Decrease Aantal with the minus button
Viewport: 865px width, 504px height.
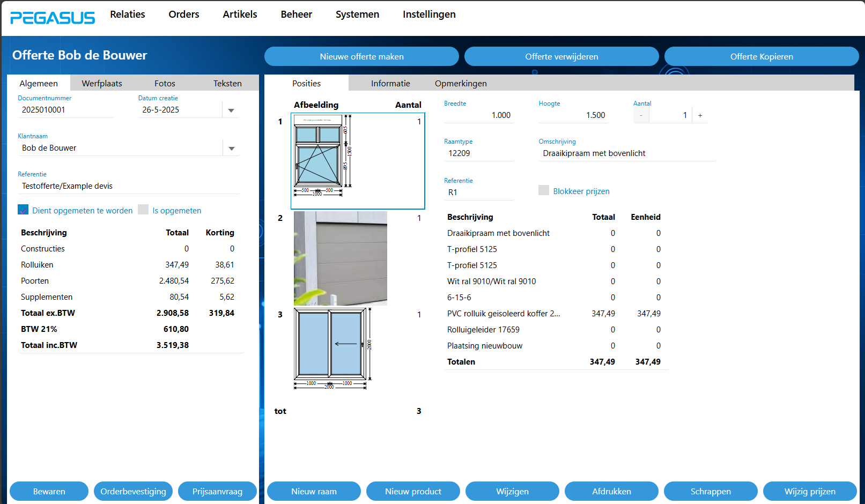point(641,115)
